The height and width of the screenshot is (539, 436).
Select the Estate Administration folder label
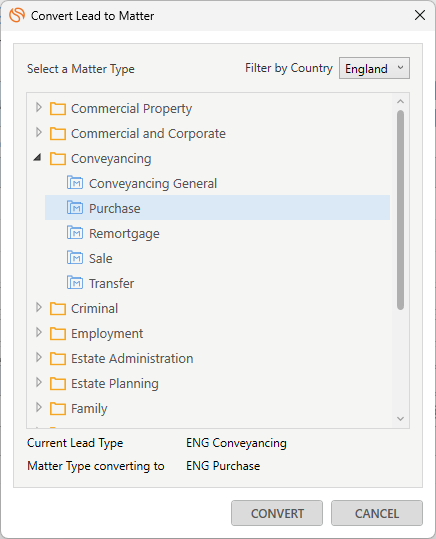click(132, 359)
